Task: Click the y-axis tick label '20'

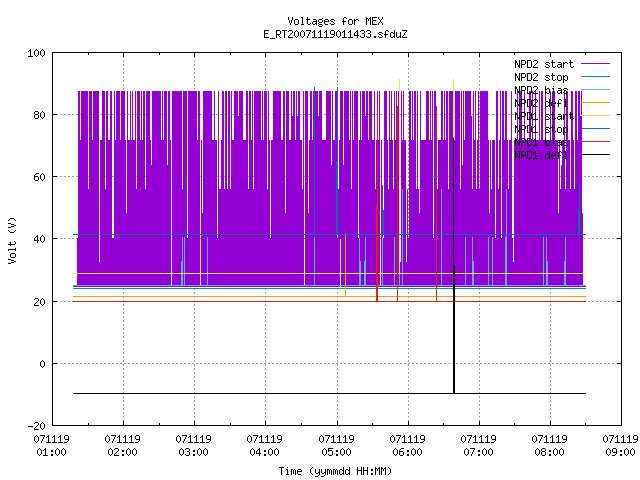Action: 39,302
